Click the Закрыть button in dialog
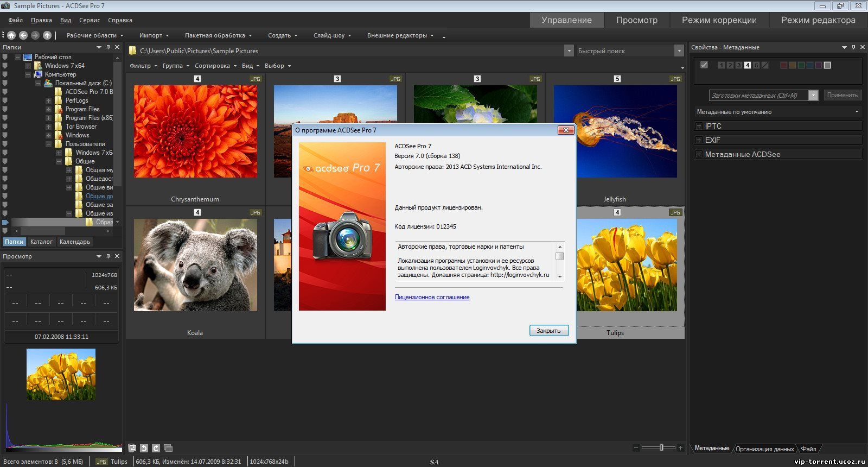This screenshot has width=868, height=467. click(549, 331)
